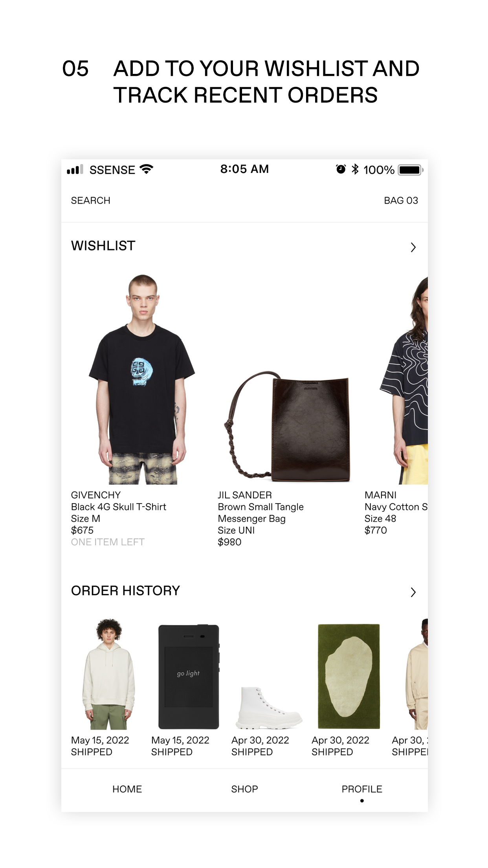The width and height of the screenshot is (488, 868).
Task: Switch to the SHOP tab
Action: click(x=244, y=789)
